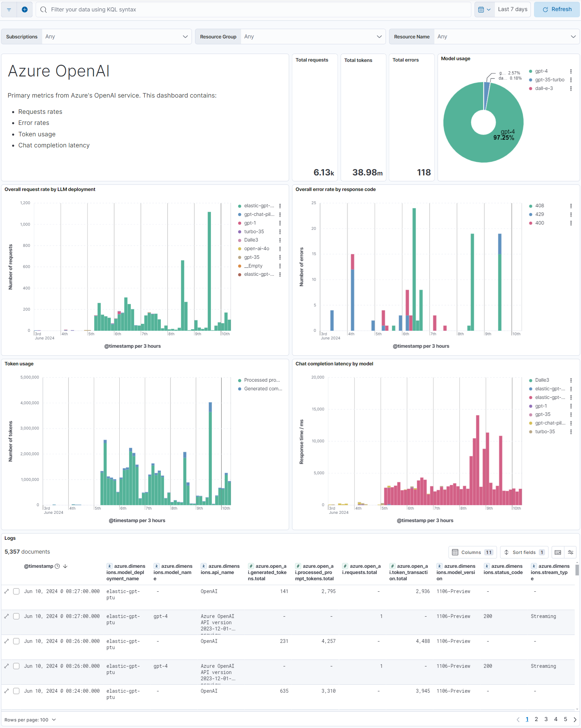Check the second log row's checkbox

pos(16,616)
